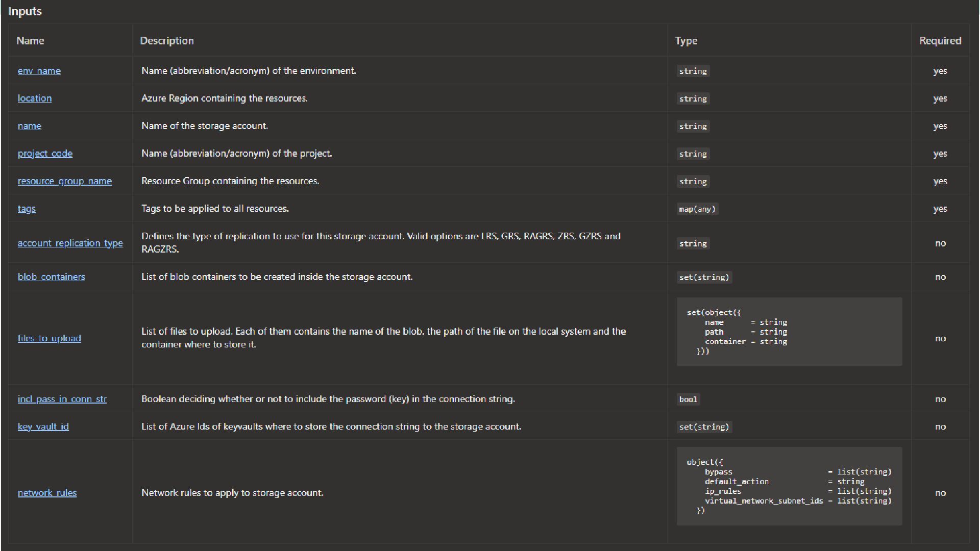This screenshot has width=980, height=551.
Task: Click the Type column header
Action: (x=686, y=41)
